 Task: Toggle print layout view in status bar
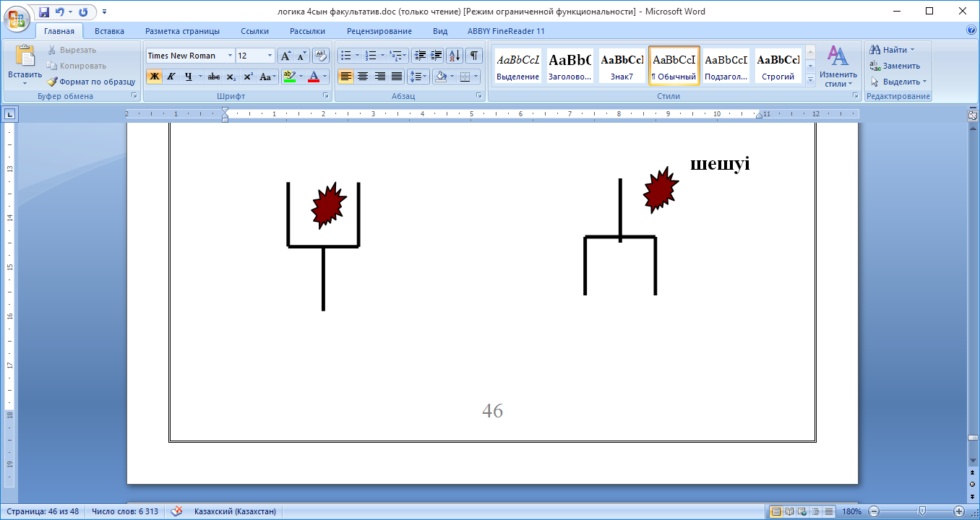coord(777,511)
